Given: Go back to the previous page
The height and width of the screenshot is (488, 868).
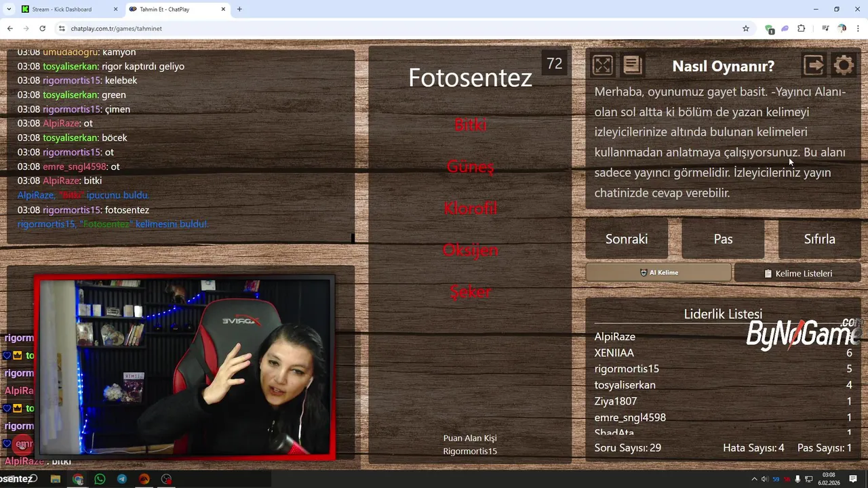Looking at the screenshot, I should pos(9,28).
